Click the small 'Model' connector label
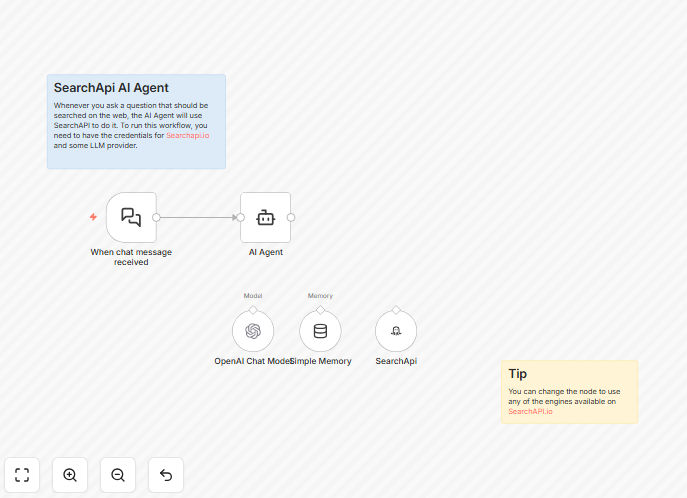687x498 pixels. tap(253, 296)
